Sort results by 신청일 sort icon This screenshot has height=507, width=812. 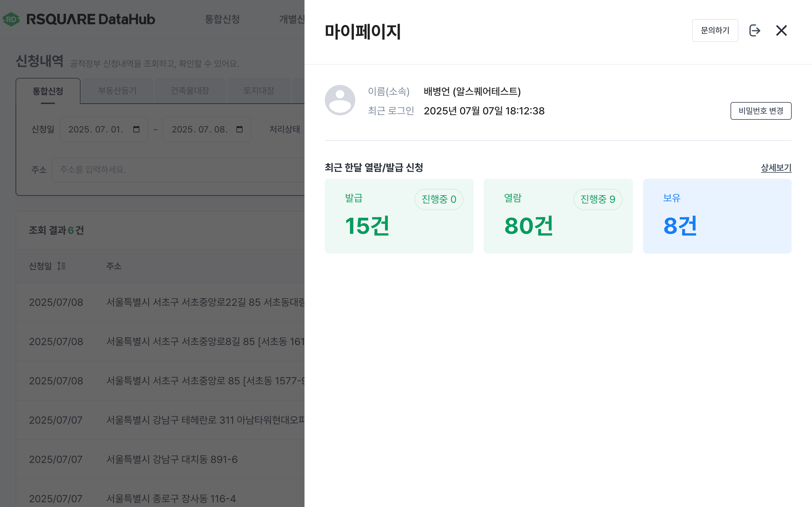tap(61, 266)
